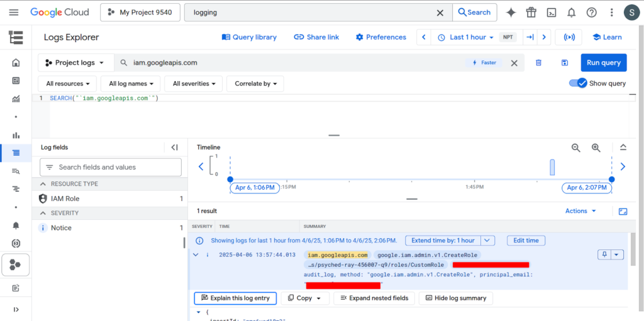The height and width of the screenshot is (321, 644).
Task: Toggle the Faster search mode chip
Action: pos(484,63)
